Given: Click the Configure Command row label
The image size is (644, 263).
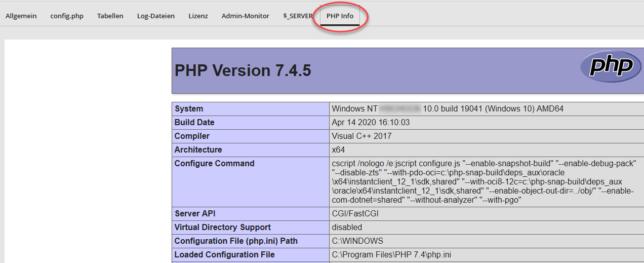Looking at the screenshot, I should (x=214, y=163).
